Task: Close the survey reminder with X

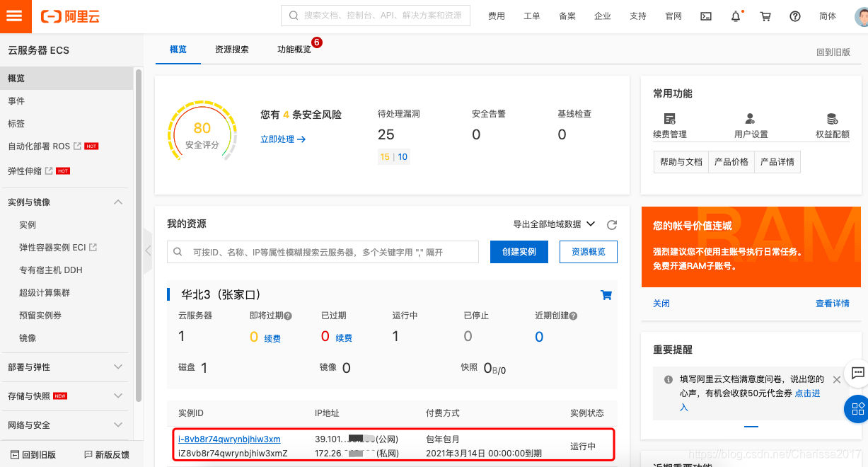Action: 837,379
